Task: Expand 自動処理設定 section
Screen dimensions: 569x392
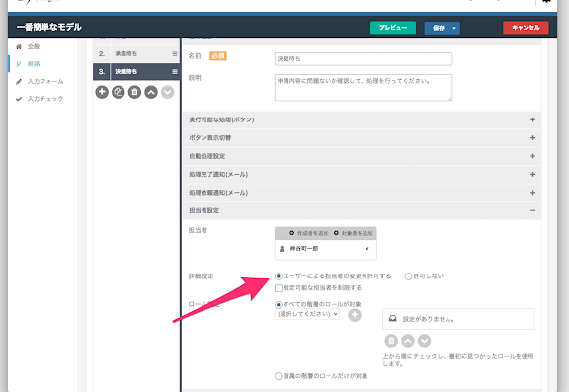Action: 362,156
